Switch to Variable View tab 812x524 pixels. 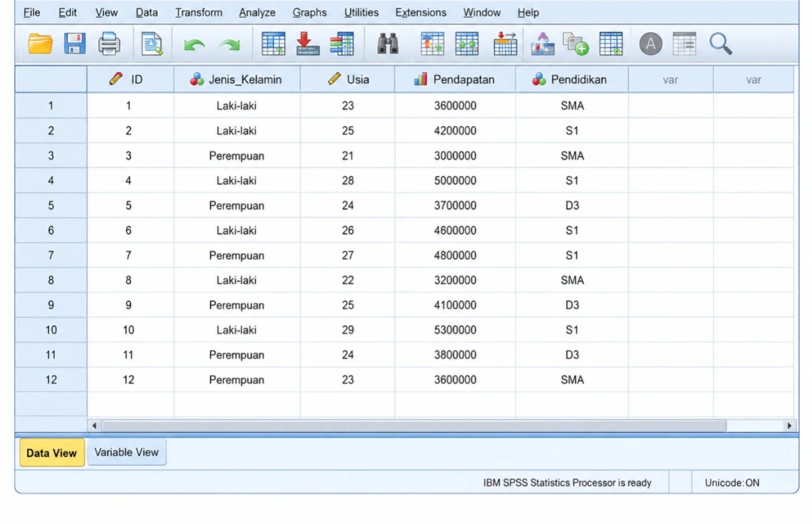(x=126, y=452)
